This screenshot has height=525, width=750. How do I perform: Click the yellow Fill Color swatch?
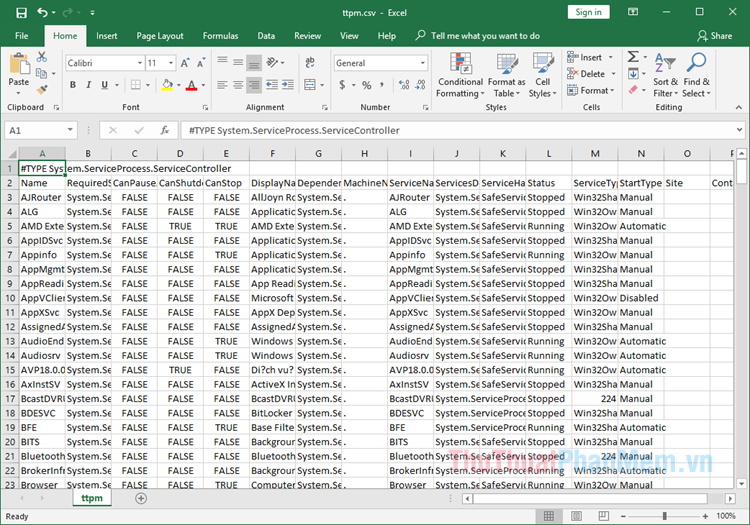(167, 85)
